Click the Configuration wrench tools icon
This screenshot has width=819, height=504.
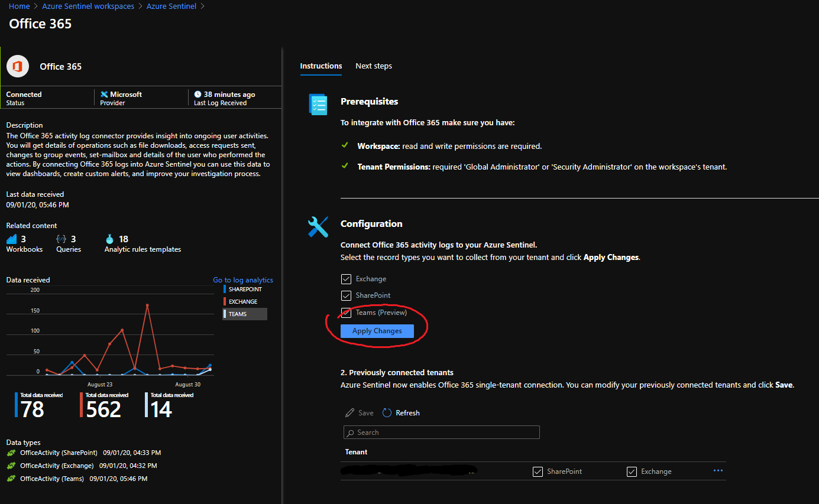(318, 226)
